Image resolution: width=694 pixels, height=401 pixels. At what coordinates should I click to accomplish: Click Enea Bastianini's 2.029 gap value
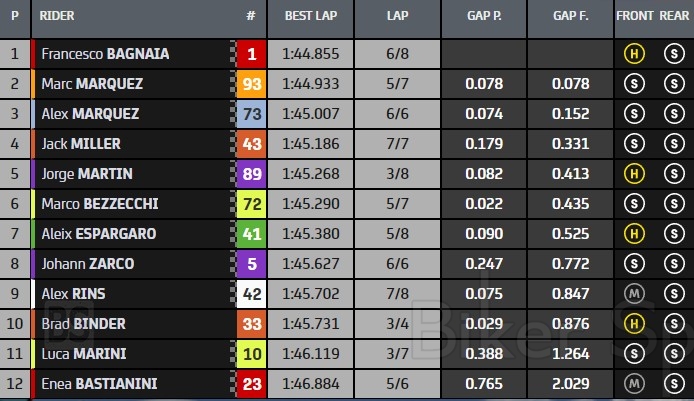[x=571, y=384]
